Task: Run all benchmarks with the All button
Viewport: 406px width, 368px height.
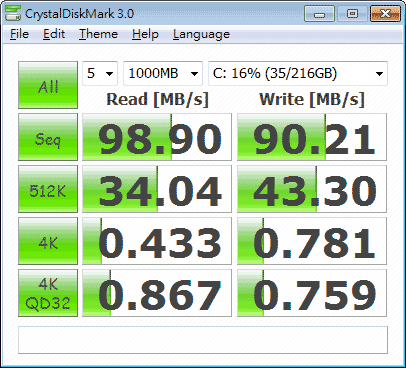Action: click(48, 85)
